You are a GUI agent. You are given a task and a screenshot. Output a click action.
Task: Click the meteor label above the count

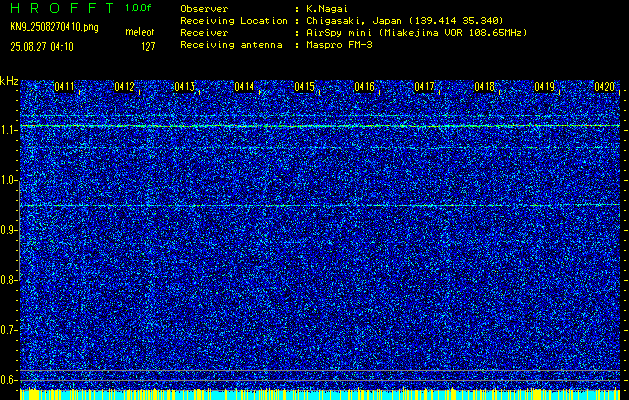tap(140, 32)
